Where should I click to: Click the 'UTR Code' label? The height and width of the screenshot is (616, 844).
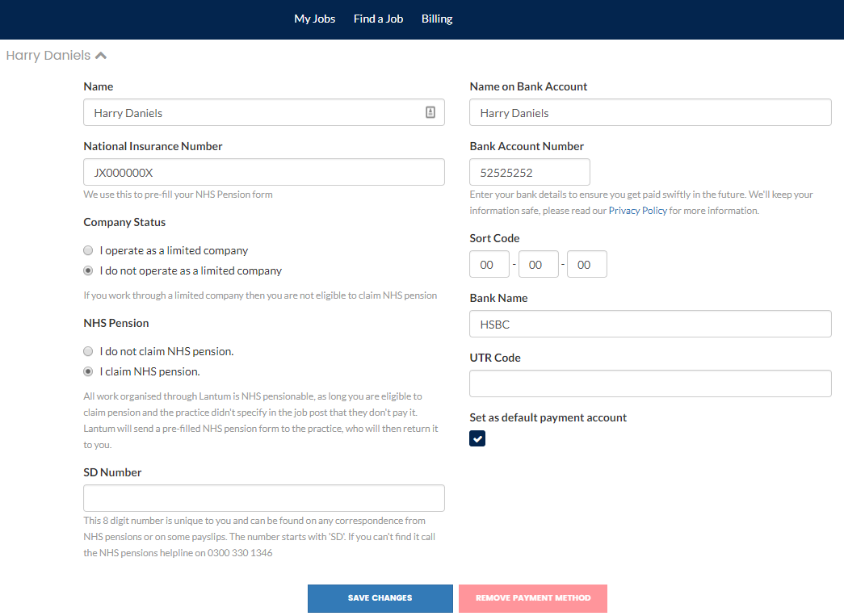495,358
